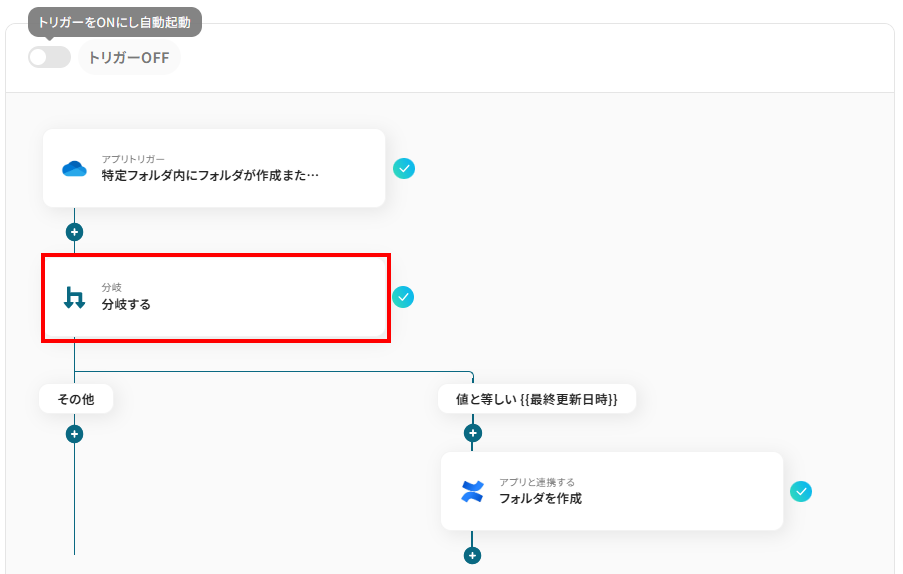Screen dimensions: 903x574
Task: Click the アプリと連携する caption text
Action: (x=537, y=482)
